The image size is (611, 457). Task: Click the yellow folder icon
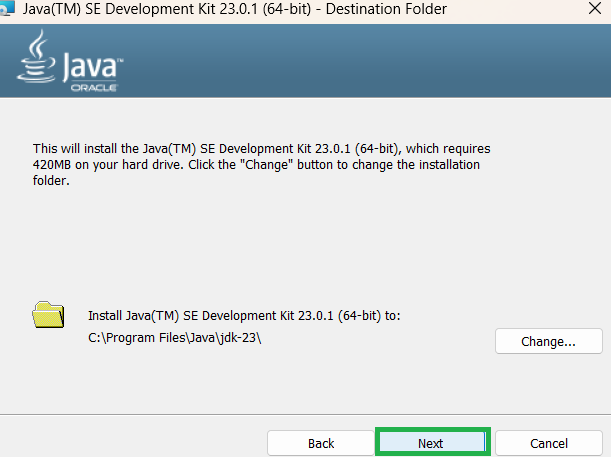click(x=47, y=315)
